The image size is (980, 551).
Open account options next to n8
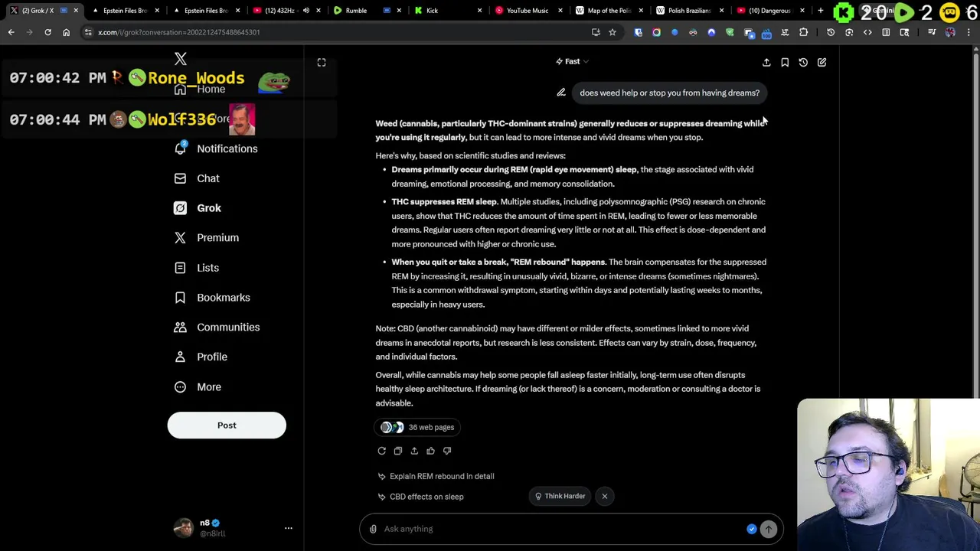click(x=289, y=528)
